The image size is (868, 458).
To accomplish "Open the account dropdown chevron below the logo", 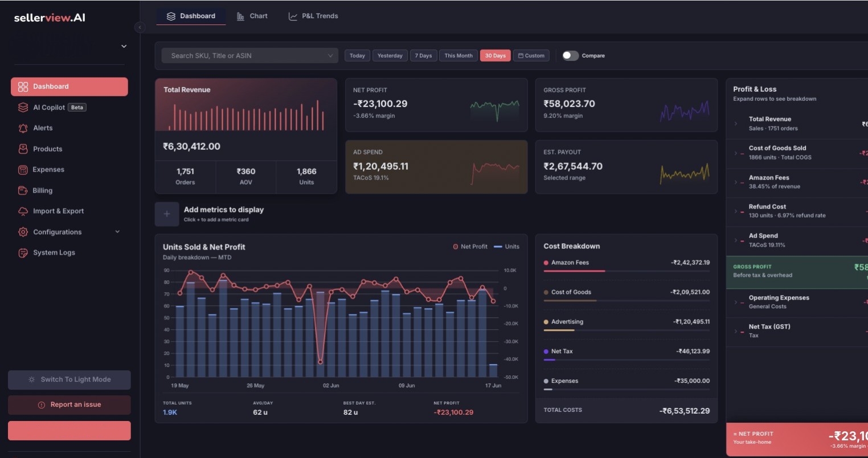I will tap(124, 46).
